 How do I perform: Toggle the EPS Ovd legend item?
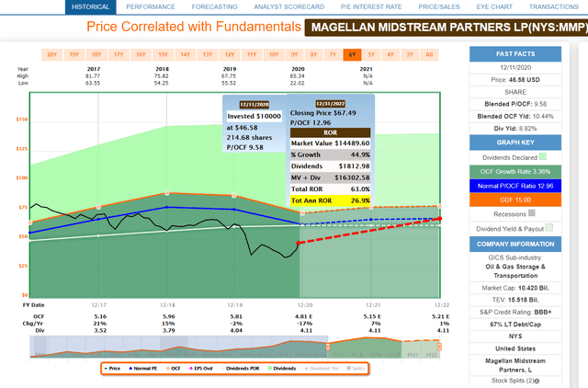[201, 369]
